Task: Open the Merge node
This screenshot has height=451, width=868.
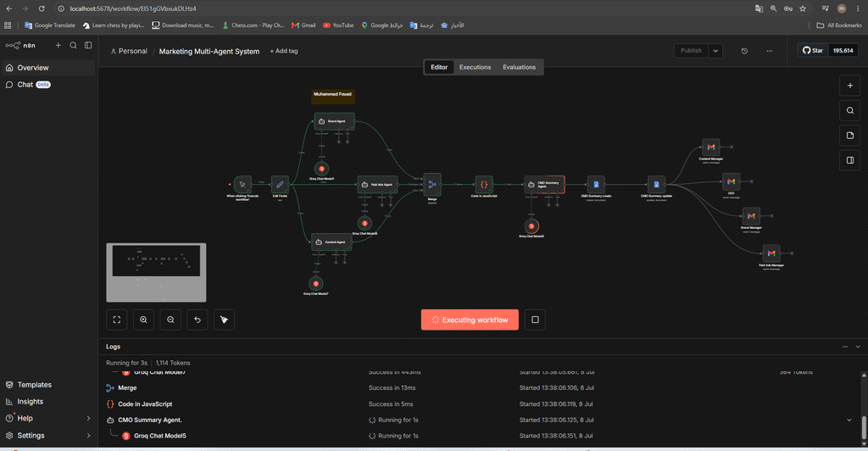Action: (x=432, y=184)
